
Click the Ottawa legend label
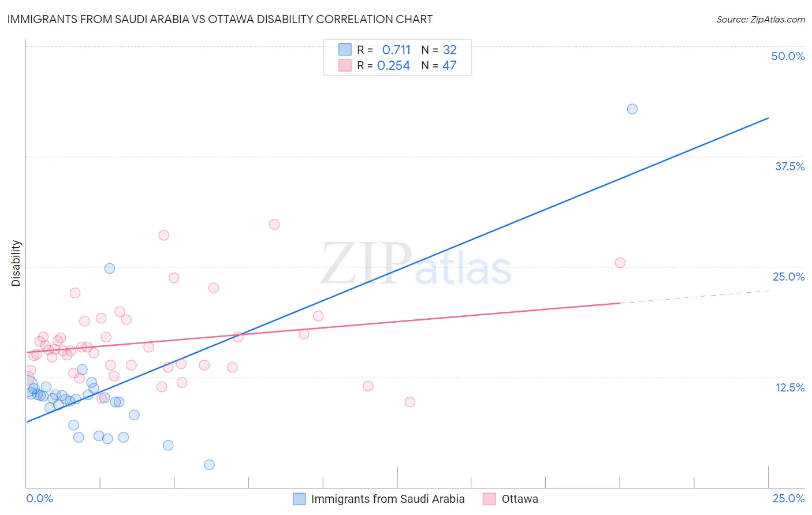pyautogui.click(x=520, y=499)
